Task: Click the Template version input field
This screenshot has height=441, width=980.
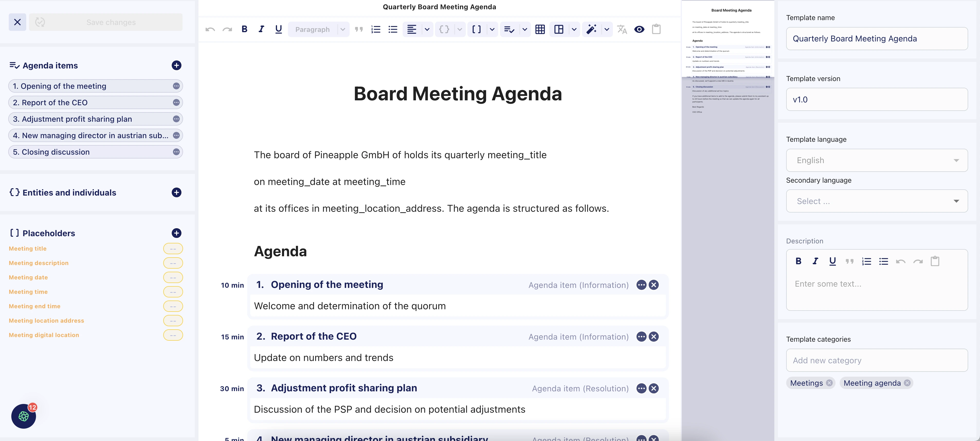Action: tap(877, 99)
